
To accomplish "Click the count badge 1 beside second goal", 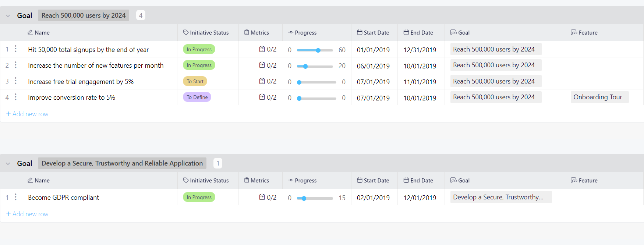I will point(218,163).
